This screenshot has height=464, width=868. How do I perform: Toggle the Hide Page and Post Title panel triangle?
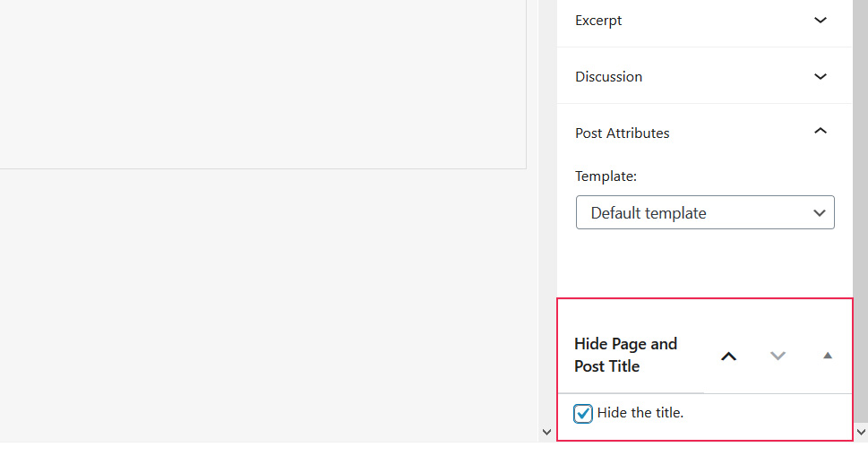click(828, 356)
